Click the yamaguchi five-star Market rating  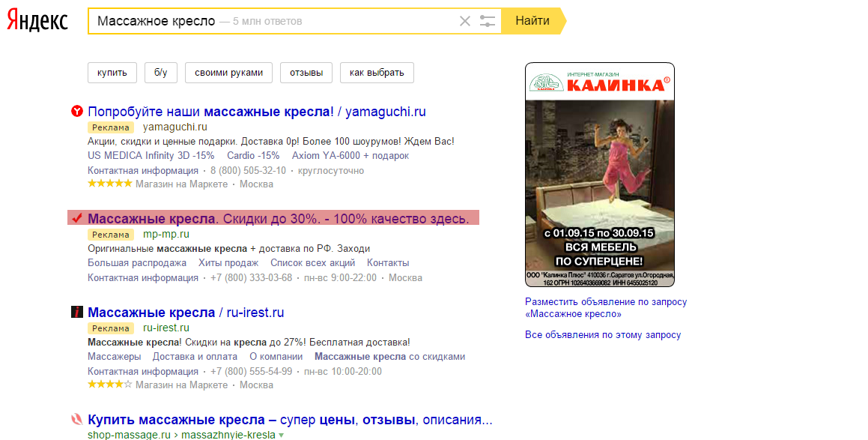(x=109, y=184)
